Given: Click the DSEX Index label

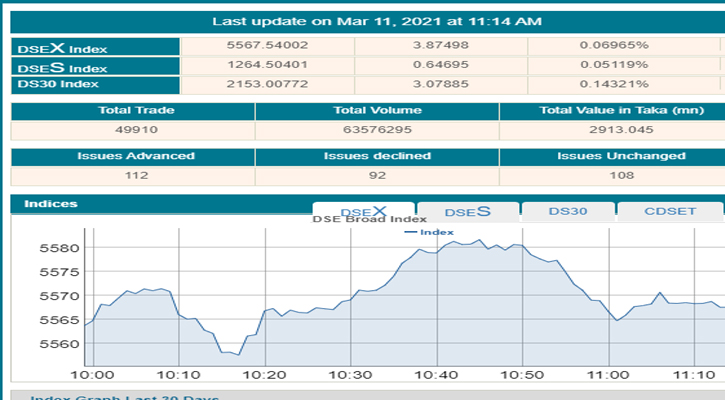Looking at the screenshot, I should pos(63,48).
